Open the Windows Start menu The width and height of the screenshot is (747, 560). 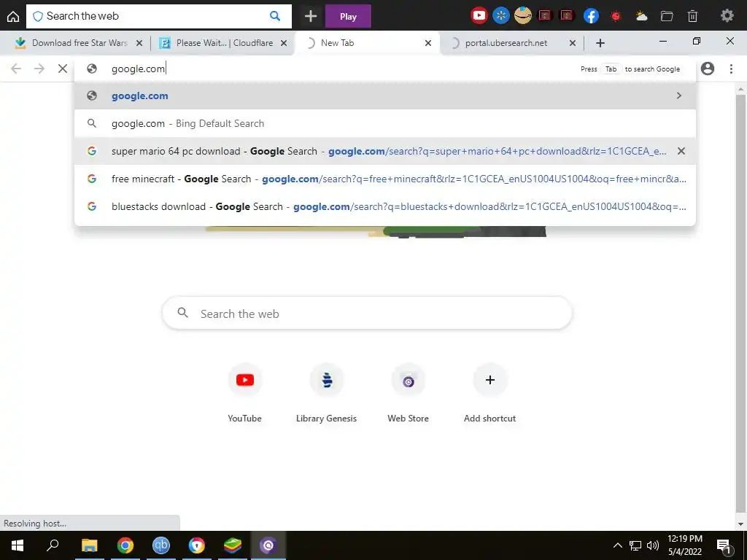click(x=18, y=545)
